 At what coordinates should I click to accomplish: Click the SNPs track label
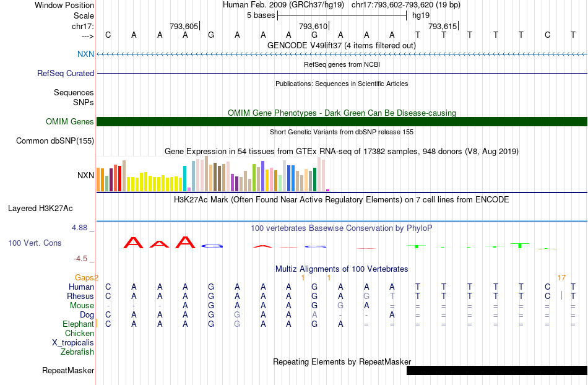coord(84,102)
